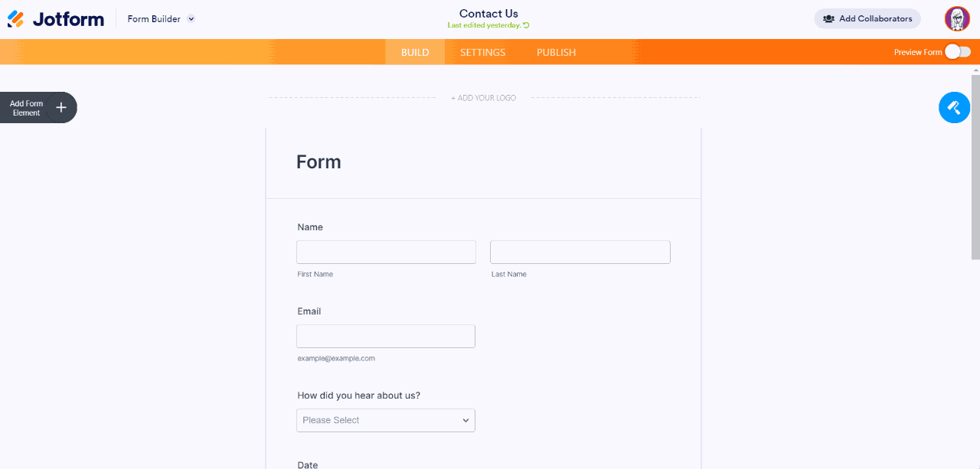Click the Email input field
The width and height of the screenshot is (980, 469).
tap(386, 337)
